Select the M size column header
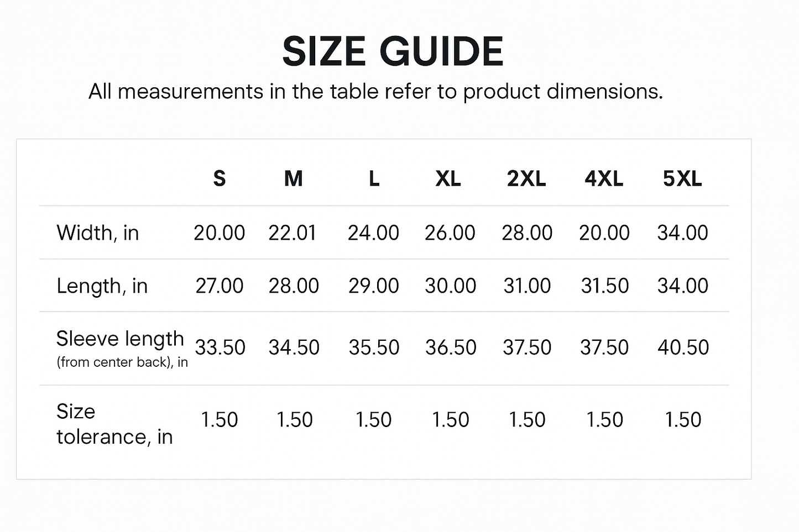Screen dimensions: 799x532 coord(293,179)
